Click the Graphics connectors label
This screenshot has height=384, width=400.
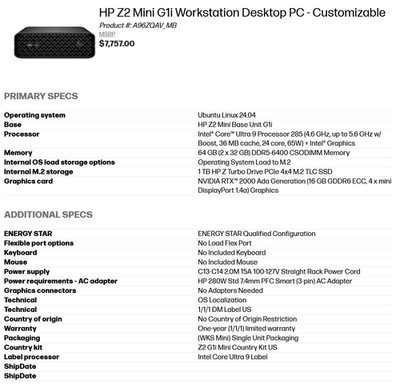(40, 291)
